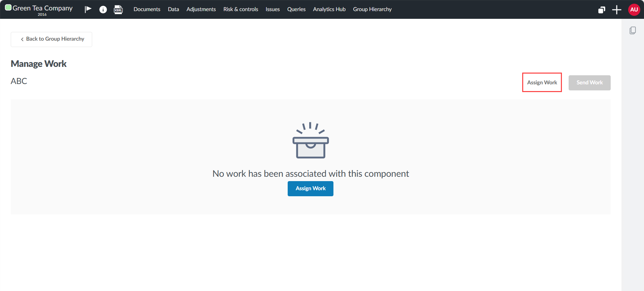Click the grey Send Work button
This screenshot has height=291, width=644.
pos(589,83)
